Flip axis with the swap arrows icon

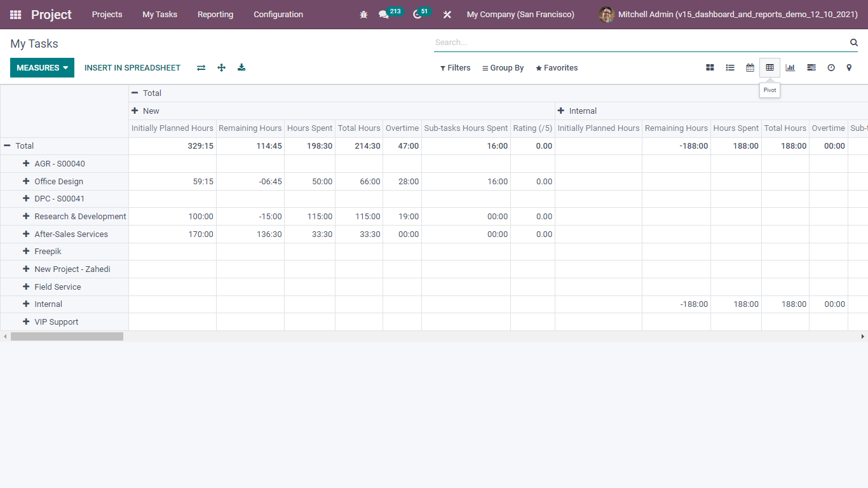coord(201,68)
